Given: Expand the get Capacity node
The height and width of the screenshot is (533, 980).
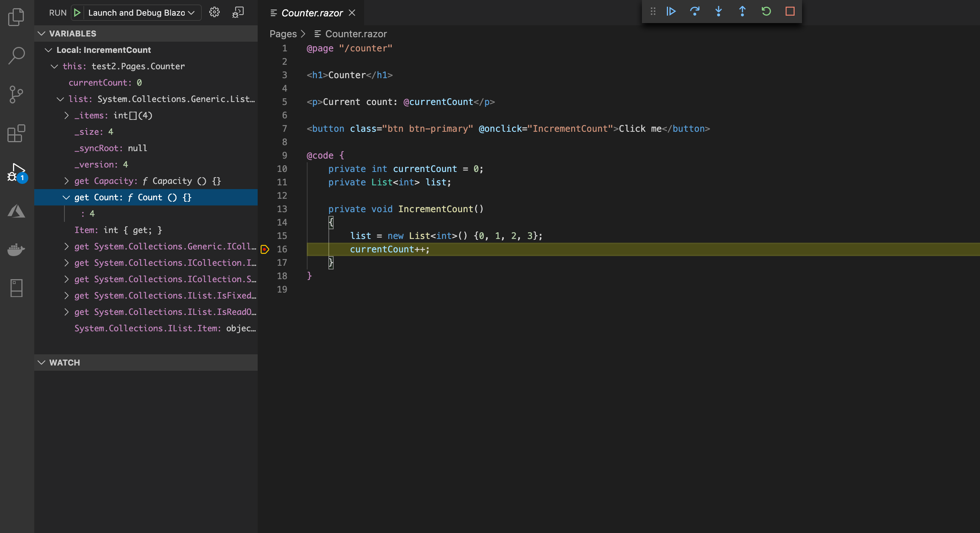Looking at the screenshot, I should (67, 181).
